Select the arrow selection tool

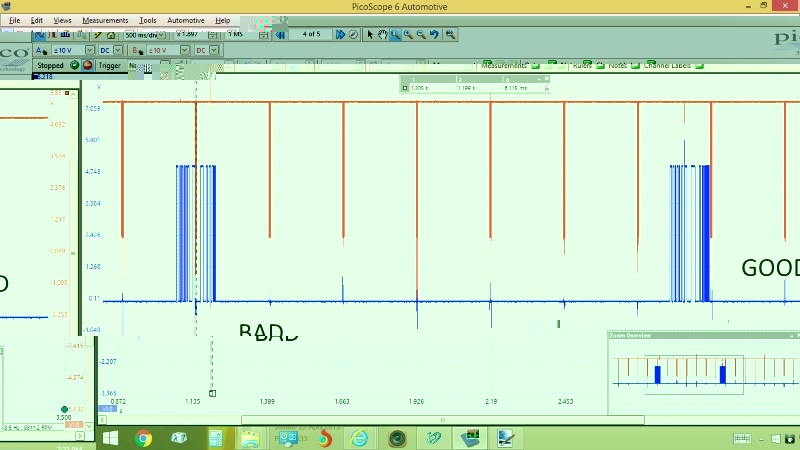370,35
